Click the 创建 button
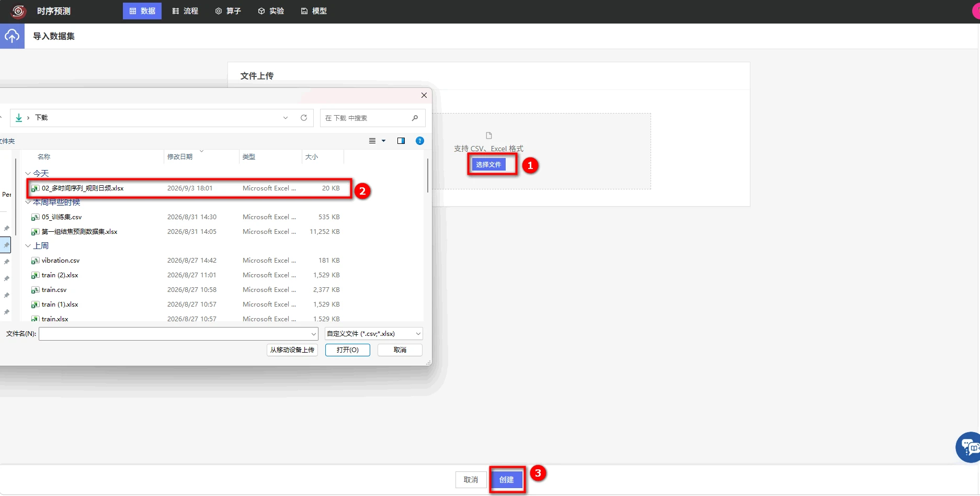The width and height of the screenshot is (980, 496). point(506,479)
